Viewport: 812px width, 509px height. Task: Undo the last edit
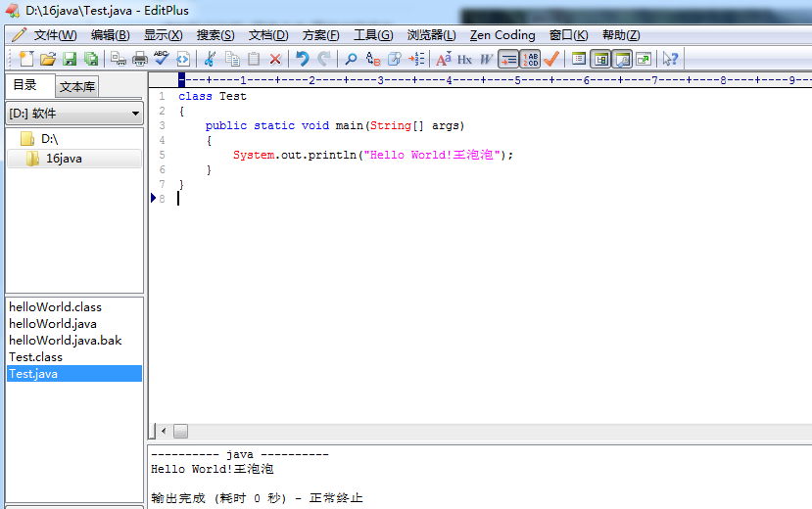pyautogui.click(x=303, y=59)
